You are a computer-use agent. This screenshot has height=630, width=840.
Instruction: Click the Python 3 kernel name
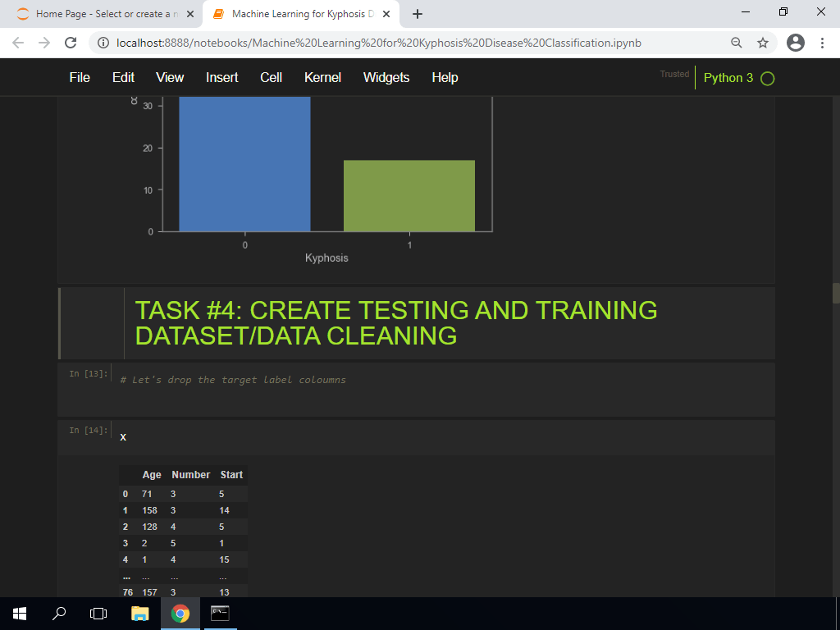pyautogui.click(x=728, y=78)
